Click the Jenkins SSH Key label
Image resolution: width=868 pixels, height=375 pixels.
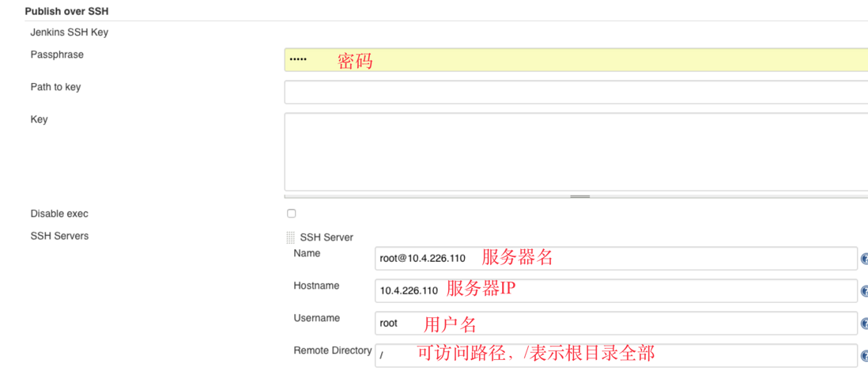(x=70, y=32)
